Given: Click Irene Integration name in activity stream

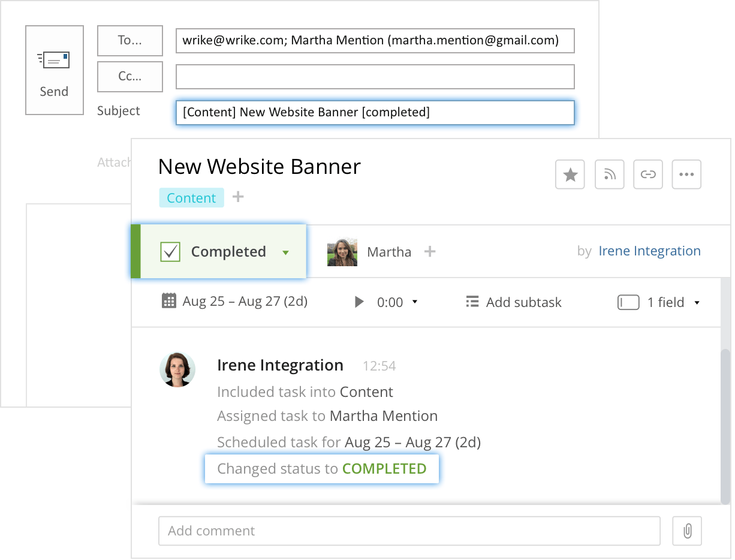Looking at the screenshot, I should [281, 365].
